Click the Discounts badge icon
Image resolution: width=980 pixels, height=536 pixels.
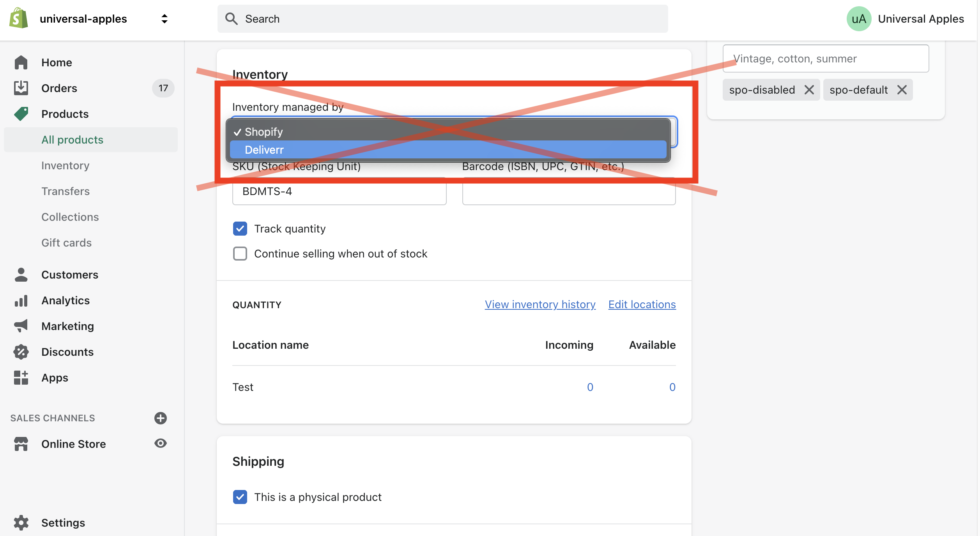(x=21, y=352)
